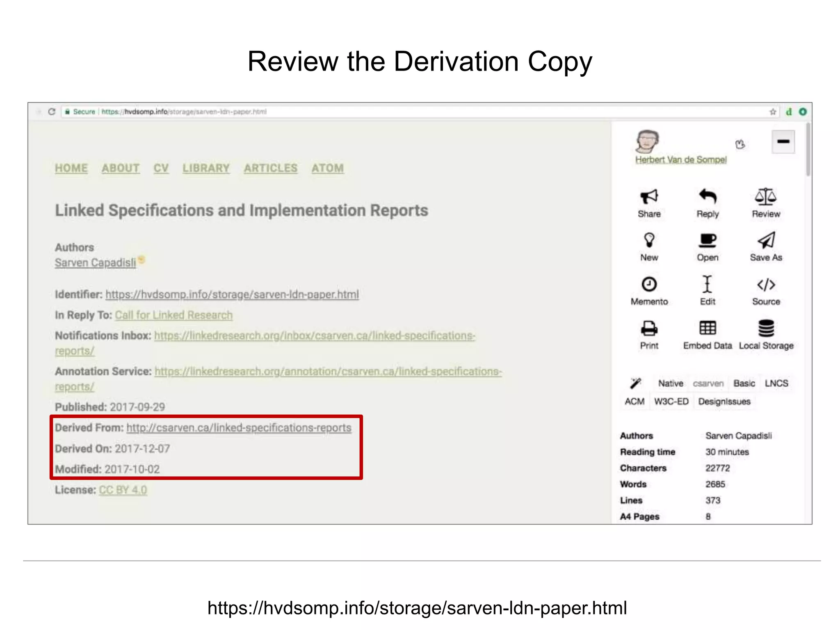
Task: Select the LNCS theme
Action: pos(776,383)
